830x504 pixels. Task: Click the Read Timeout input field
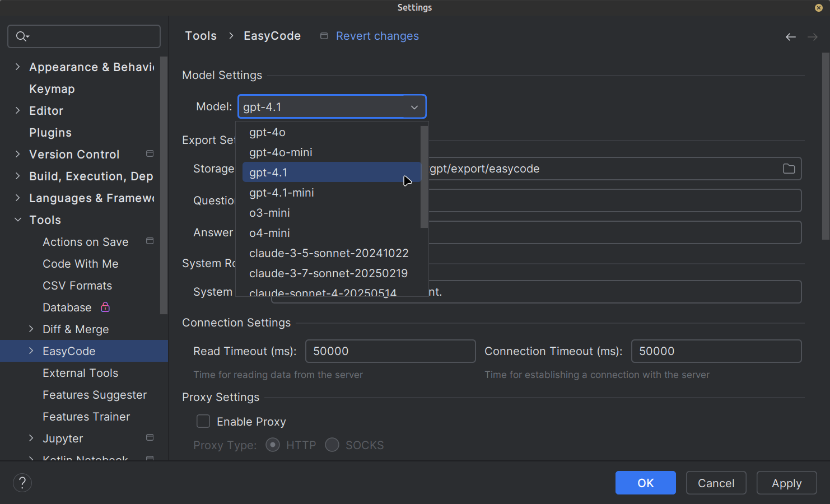[390, 351]
